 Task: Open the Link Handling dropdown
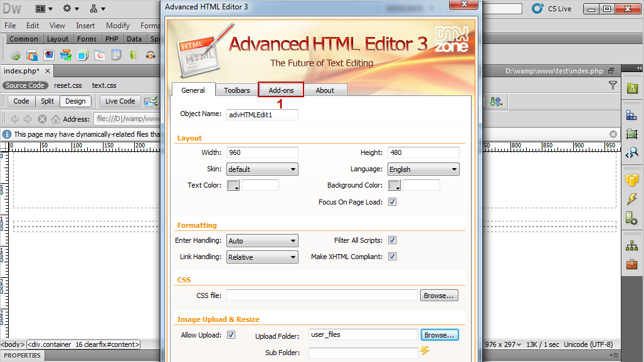[262, 257]
